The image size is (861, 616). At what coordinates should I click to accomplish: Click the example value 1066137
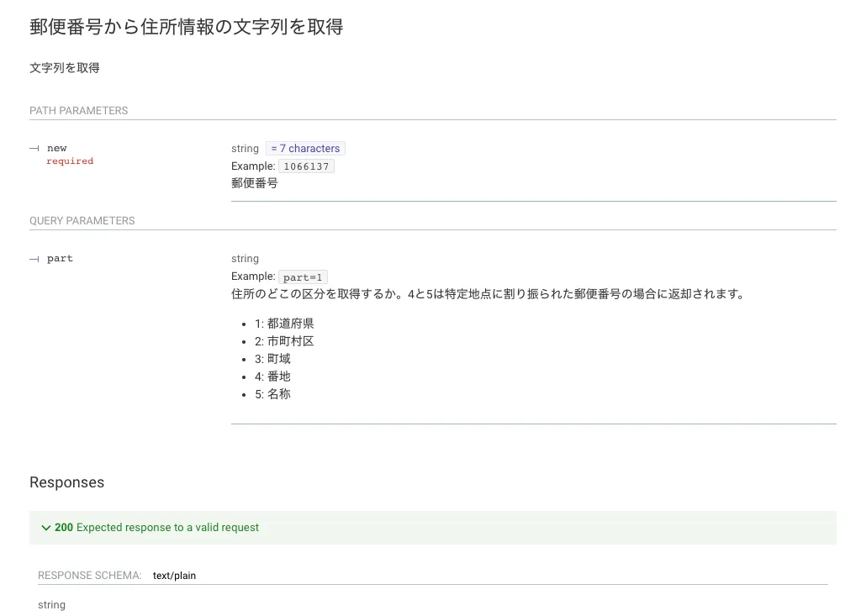click(306, 166)
